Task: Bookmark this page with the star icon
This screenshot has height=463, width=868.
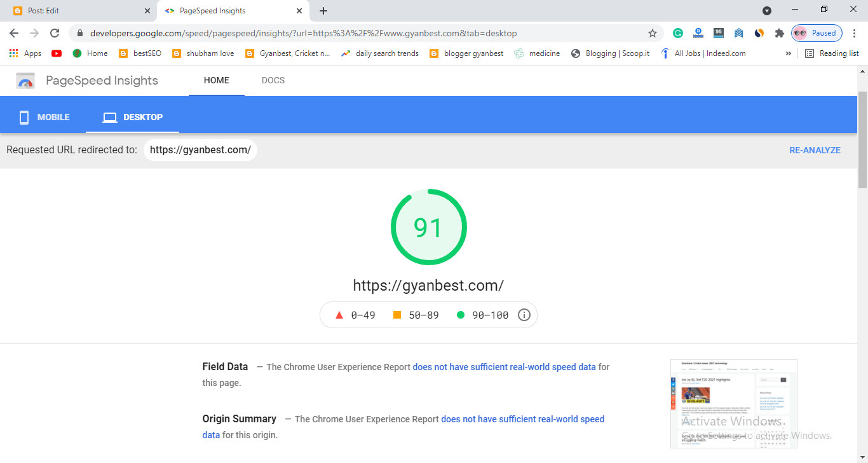Action: pos(652,33)
